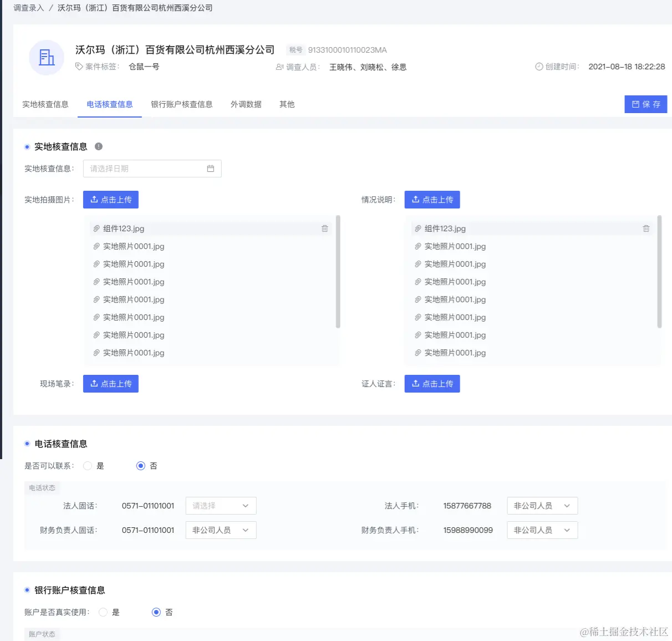Go to 调查录入 in the breadcrumb
The height and width of the screenshot is (641, 672).
tap(29, 8)
